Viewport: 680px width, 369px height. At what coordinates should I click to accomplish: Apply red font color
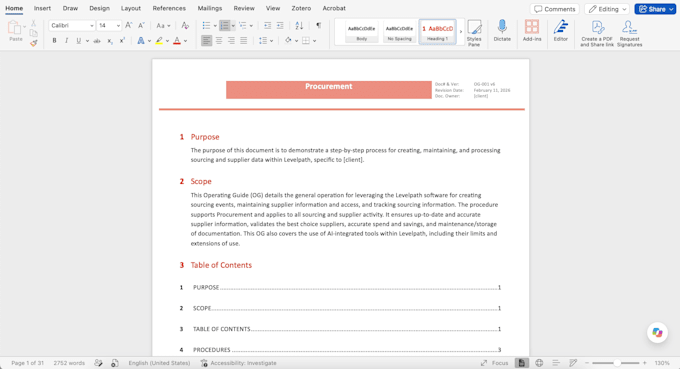point(177,41)
